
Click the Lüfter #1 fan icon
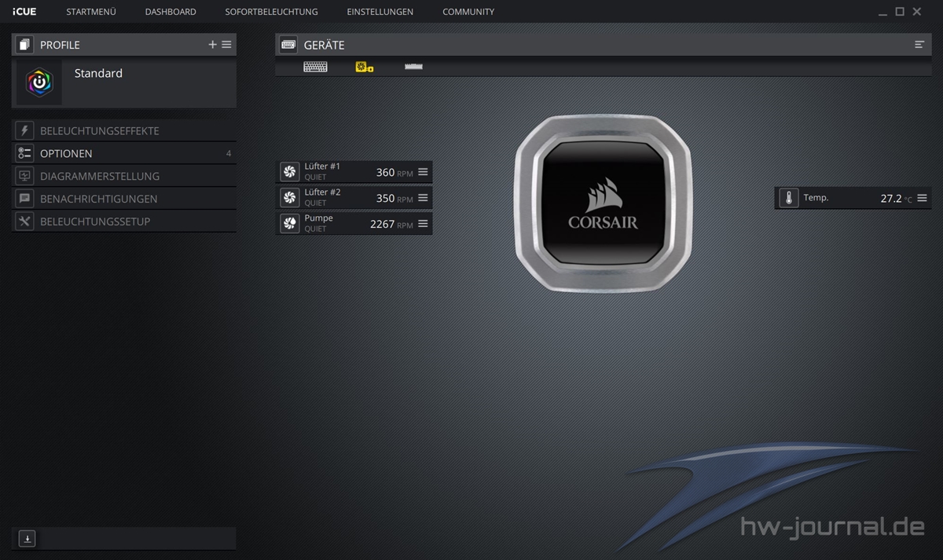(289, 172)
